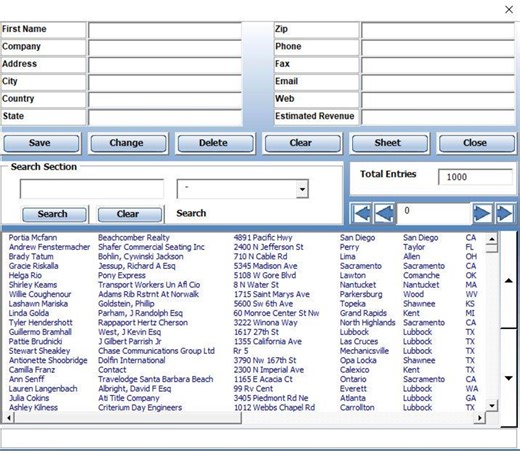Select row Antionette Shoobridge

pyautogui.click(x=245, y=360)
